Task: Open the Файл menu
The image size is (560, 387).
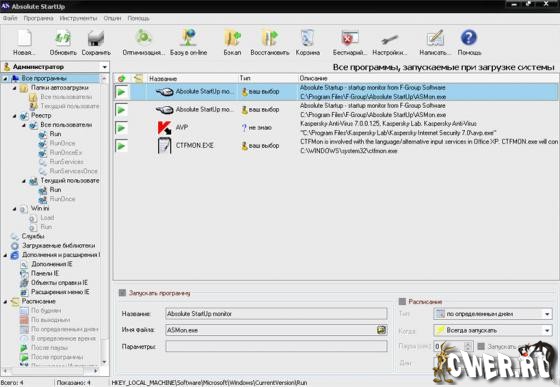Action: coord(10,18)
